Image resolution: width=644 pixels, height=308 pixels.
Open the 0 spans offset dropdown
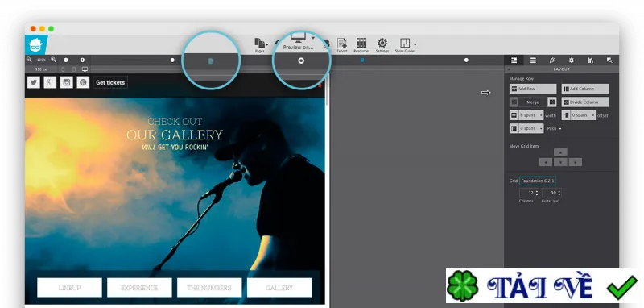[x=583, y=115]
